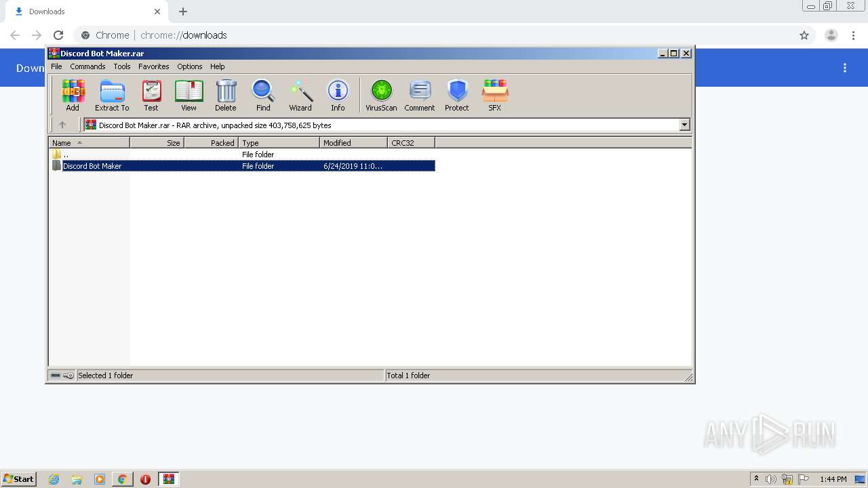
Task: Open the Chrome profile avatar
Action: (x=831, y=35)
